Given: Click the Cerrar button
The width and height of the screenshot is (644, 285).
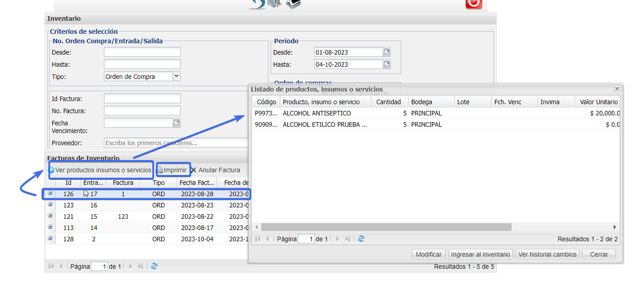Looking at the screenshot, I should click(x=599, y=254).
